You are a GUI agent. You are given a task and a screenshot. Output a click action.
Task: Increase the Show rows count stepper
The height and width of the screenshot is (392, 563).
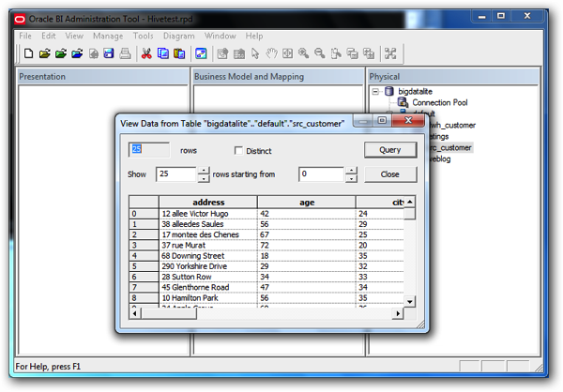(x=204, y=170)
